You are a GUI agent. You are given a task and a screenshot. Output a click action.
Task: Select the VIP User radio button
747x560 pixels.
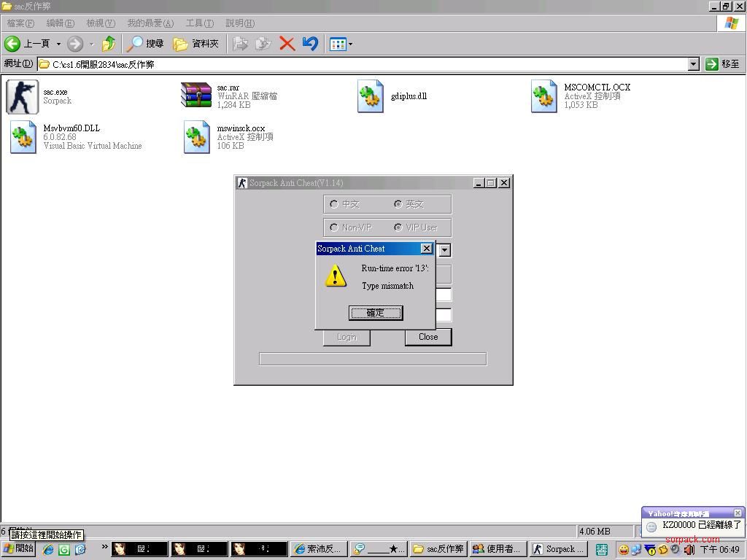tap(398, 227)
